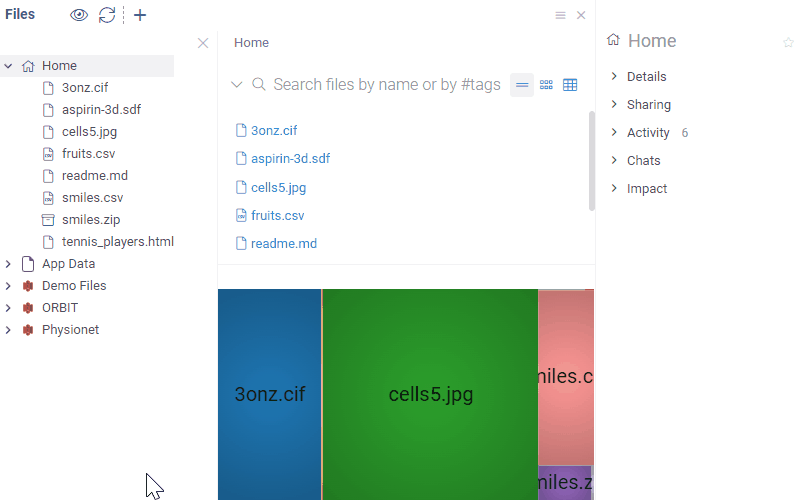Select the purple smiles.zip treemap tile
This screenshot has width=800, height=500.
click(565, 482)
